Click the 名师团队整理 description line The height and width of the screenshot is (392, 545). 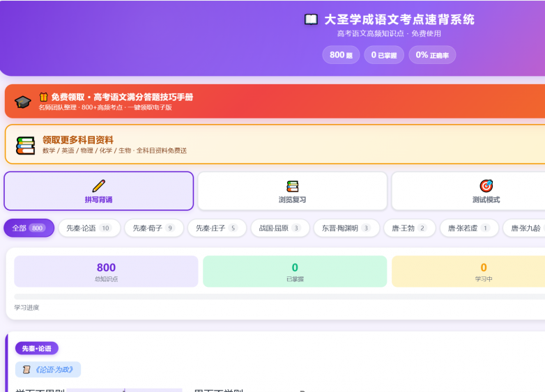click(105, 108)
